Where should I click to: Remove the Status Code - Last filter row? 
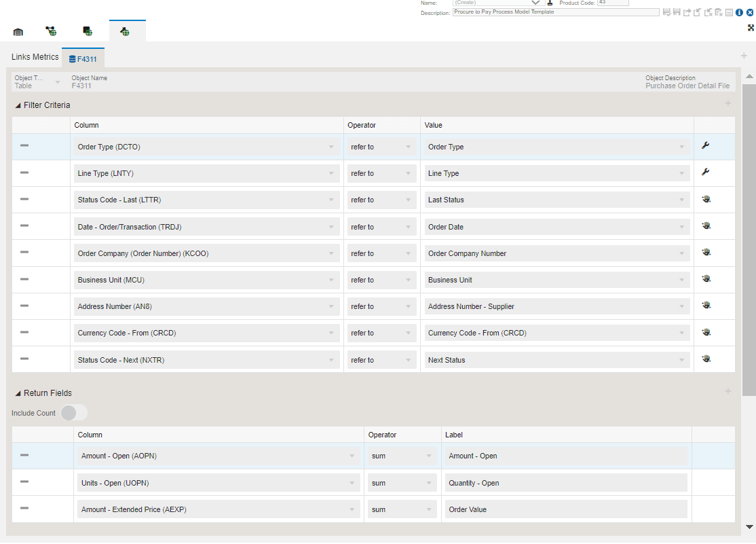point(24,199)
